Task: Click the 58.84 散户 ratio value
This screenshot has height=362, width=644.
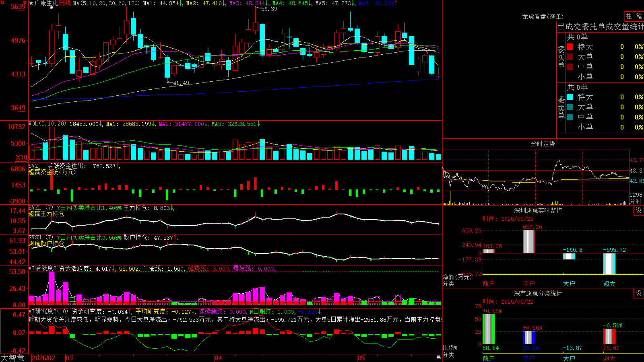Action: pos(491,348)
